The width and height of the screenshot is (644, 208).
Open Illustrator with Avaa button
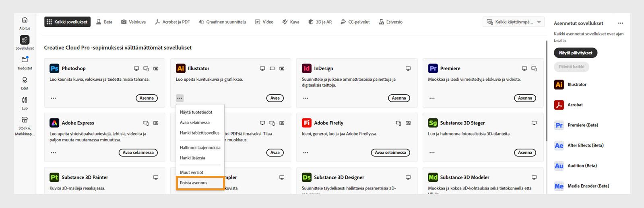point(275,98)
